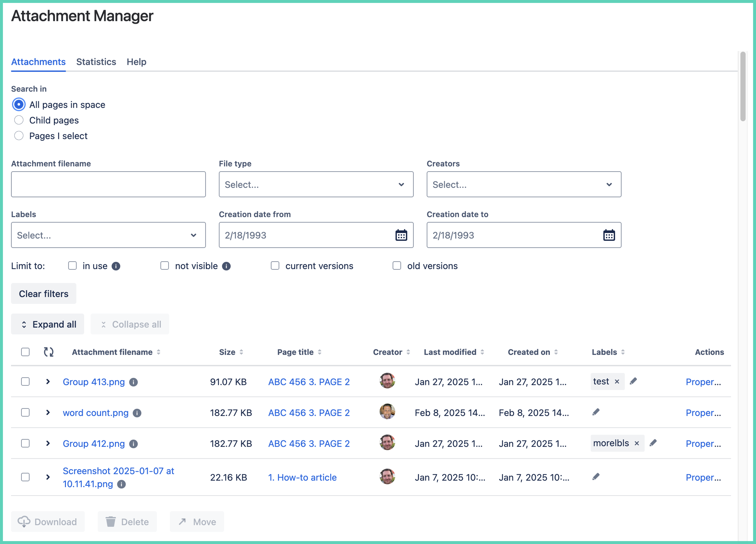Viewport: 756px width, 544px height.
Task: Click info icon next to Group 413.png
Action: point(133,382)
